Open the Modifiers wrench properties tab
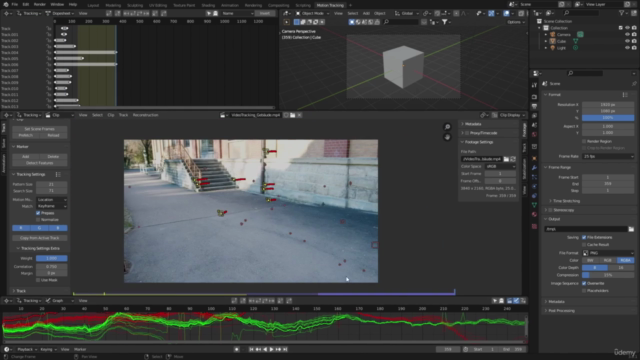The image size is (640, 360). [534, 168]
